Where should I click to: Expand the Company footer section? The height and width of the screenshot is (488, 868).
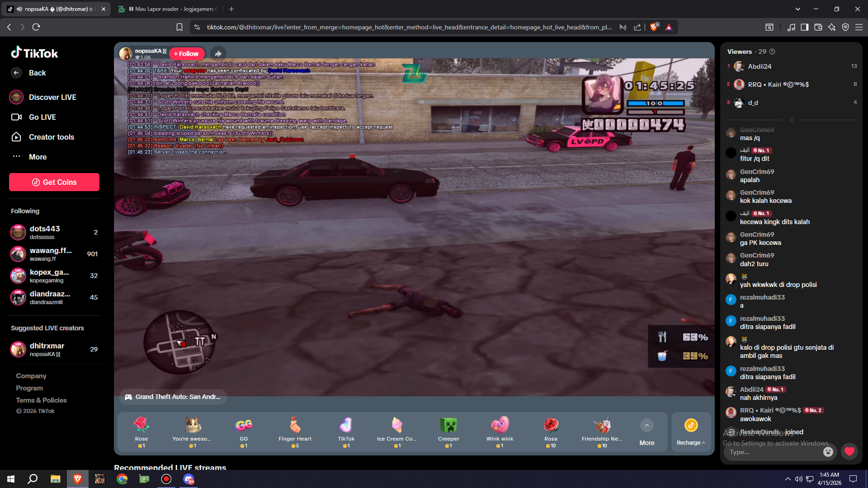coord(31,376)
